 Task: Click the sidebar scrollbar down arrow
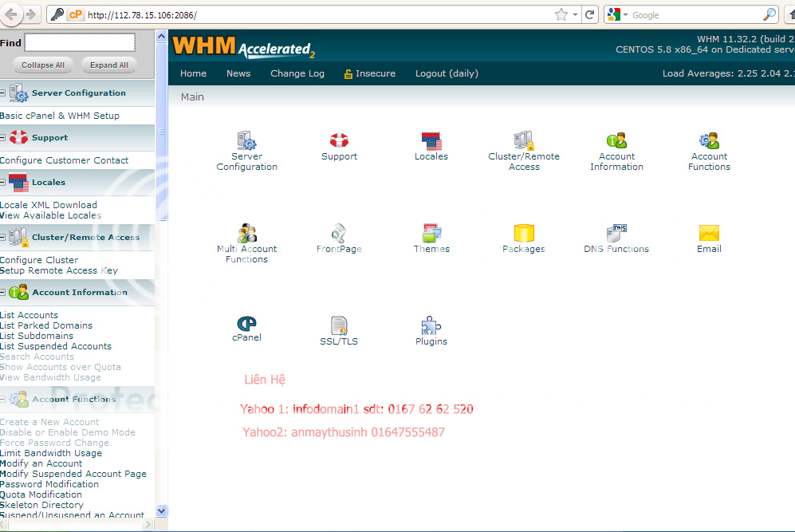tap(161, 510)
